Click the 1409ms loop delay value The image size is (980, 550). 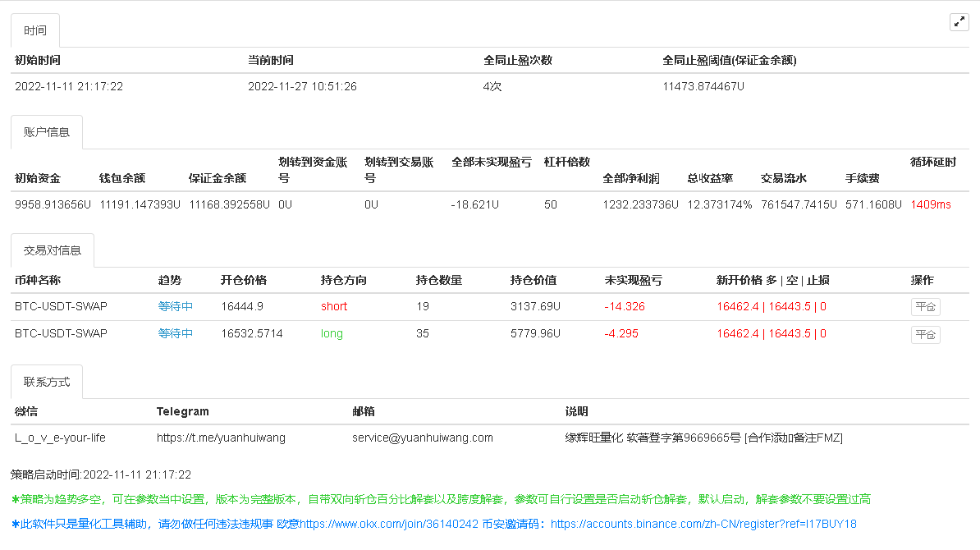(931, 204)
